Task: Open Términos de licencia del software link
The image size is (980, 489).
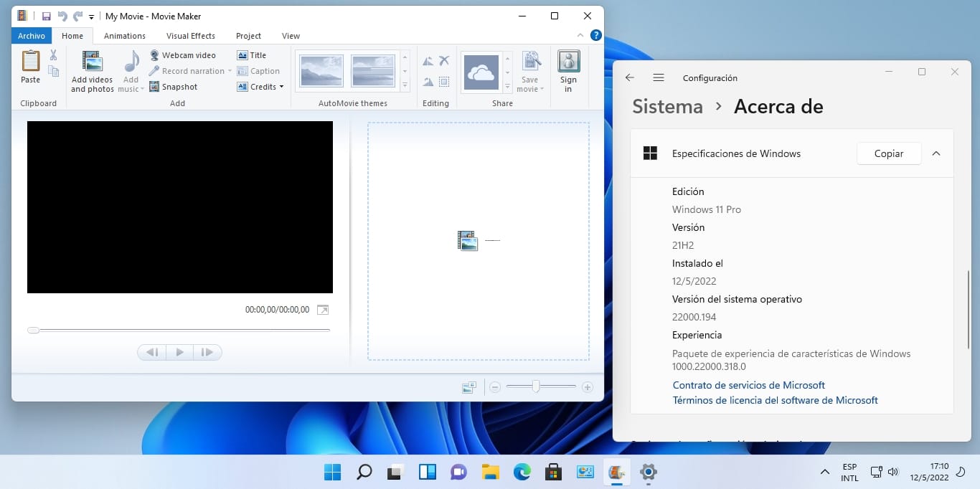Action: click(x=775, y=400)
